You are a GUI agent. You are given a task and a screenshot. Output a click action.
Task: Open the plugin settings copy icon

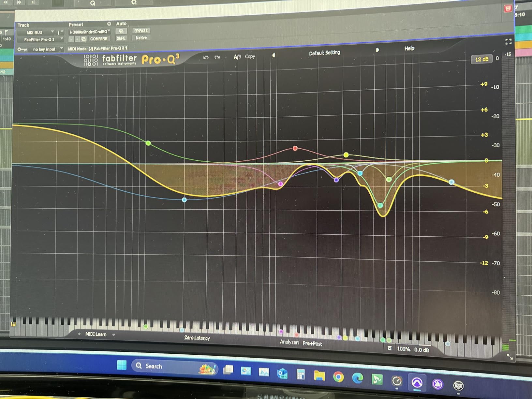[x=83, y=39]
